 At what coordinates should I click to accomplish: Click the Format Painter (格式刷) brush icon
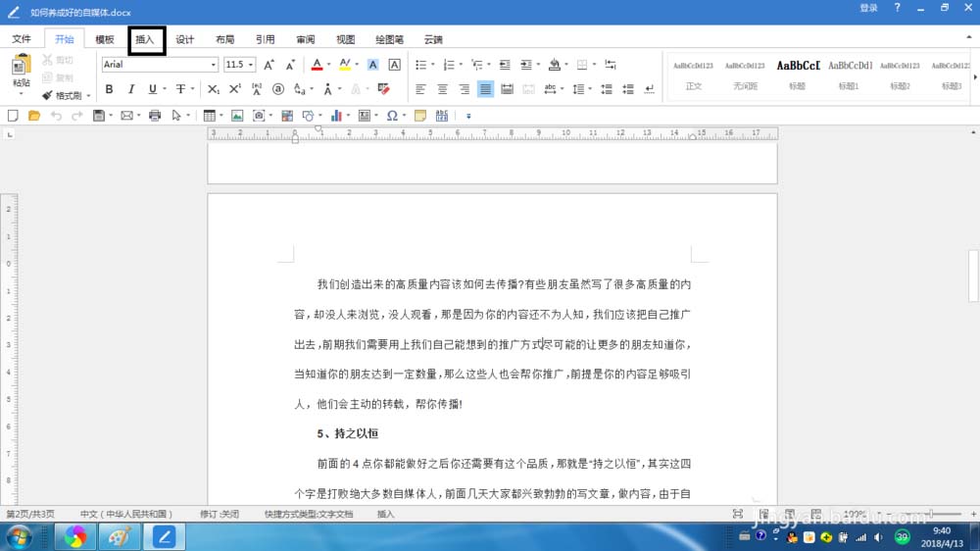(x=47, y=96)
